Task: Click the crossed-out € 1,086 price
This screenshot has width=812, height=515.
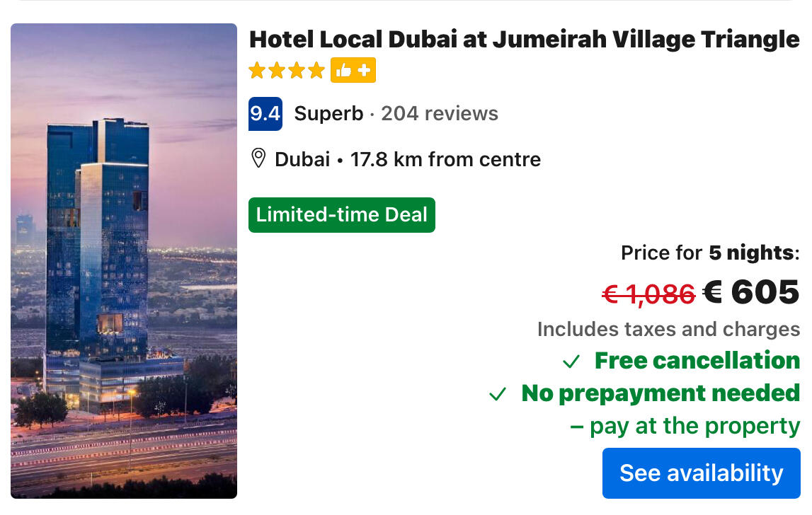Action: [x=648, y=294]
